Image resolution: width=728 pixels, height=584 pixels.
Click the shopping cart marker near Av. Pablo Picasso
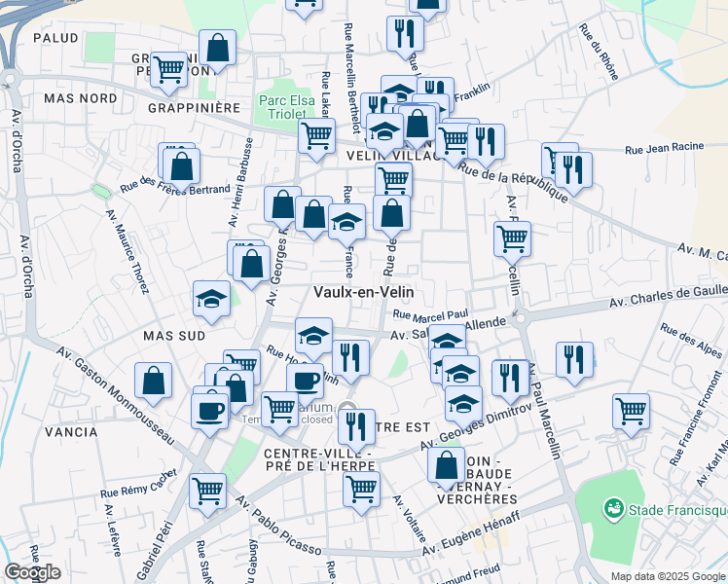(x=207, y=492)
